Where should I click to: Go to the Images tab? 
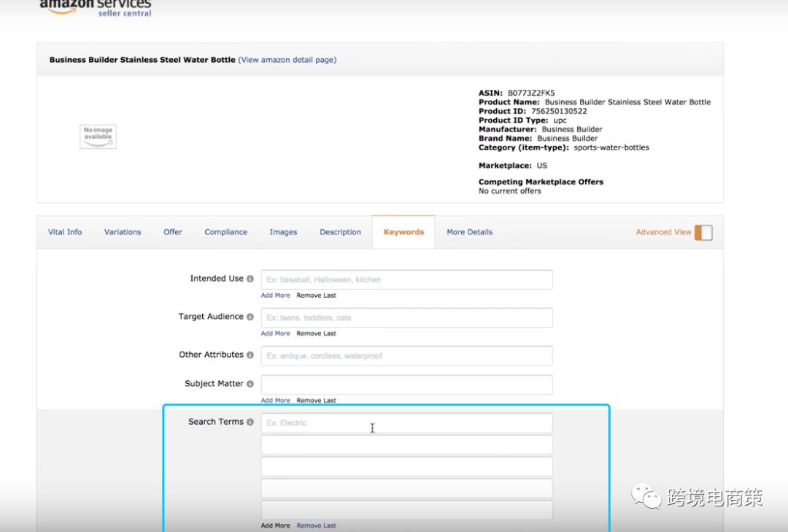point(283,232)
